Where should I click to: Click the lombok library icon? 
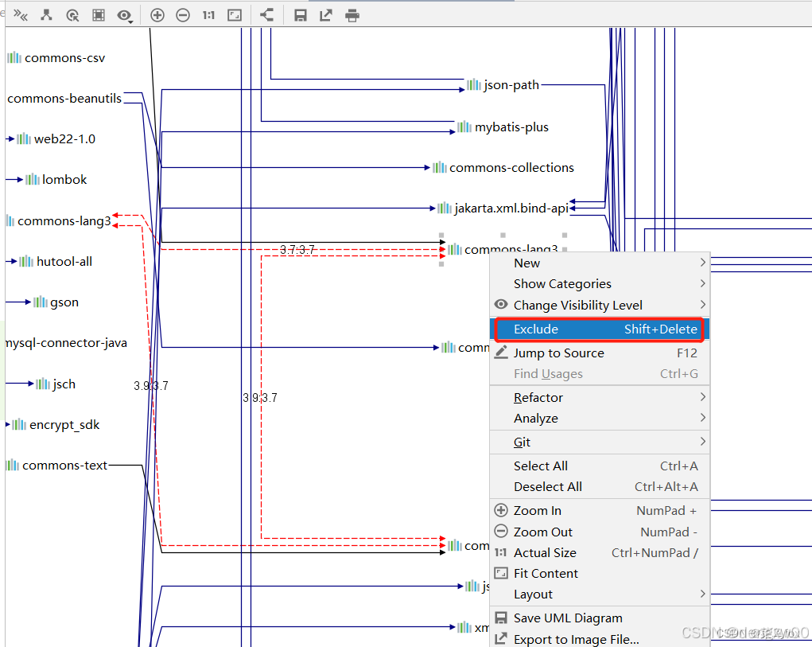pyautogui.click(x=33, y=179)
